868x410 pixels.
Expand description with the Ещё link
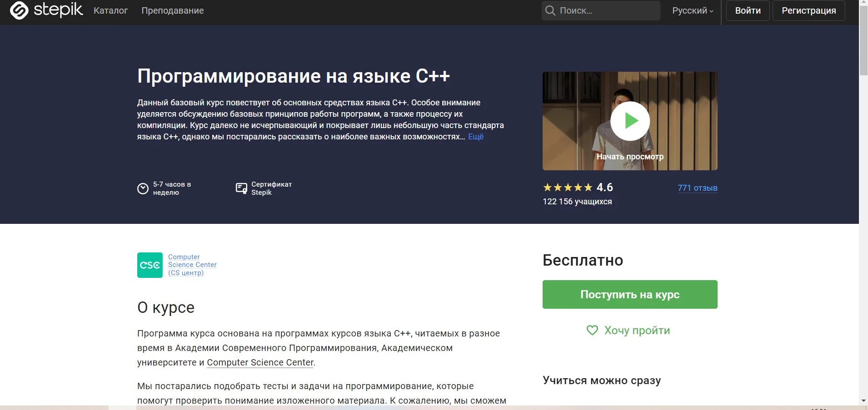(x=476, y=137)
